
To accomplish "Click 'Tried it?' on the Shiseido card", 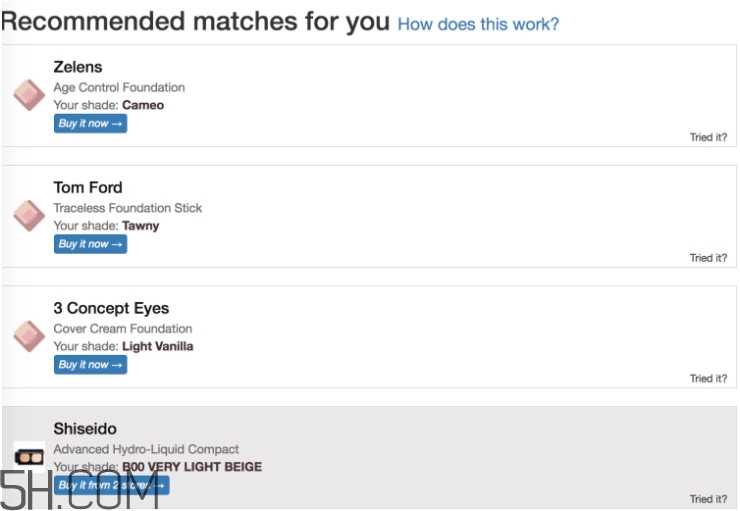I will pyautogui.click(x=708, y=499).
